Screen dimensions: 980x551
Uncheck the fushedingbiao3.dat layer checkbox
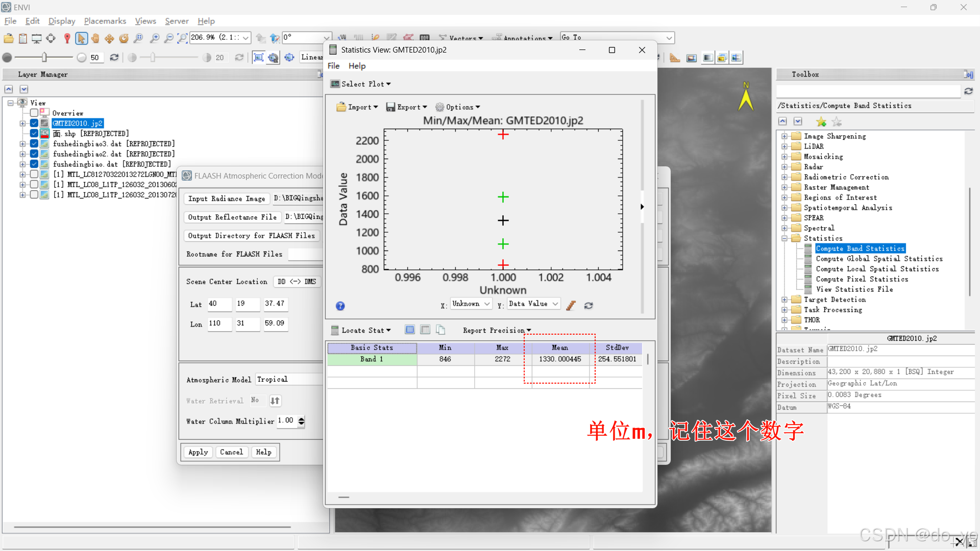34,144
